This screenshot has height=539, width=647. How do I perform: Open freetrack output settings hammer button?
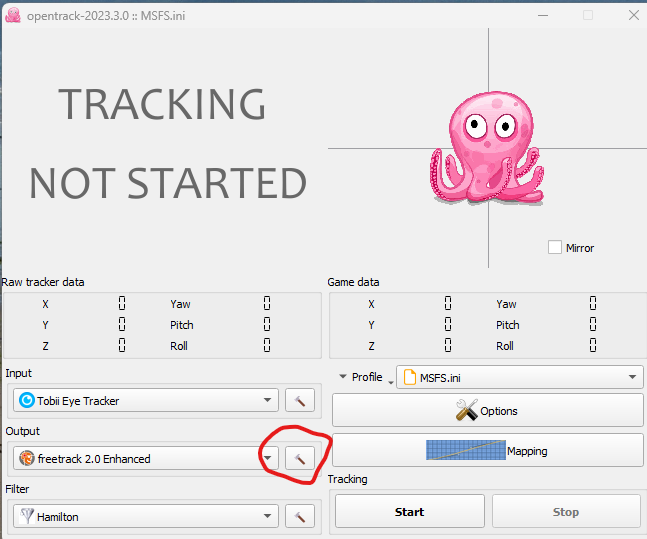point(300,458)
